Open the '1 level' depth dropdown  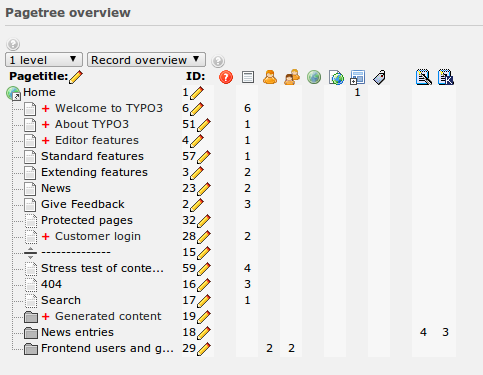tap(44, 60)
